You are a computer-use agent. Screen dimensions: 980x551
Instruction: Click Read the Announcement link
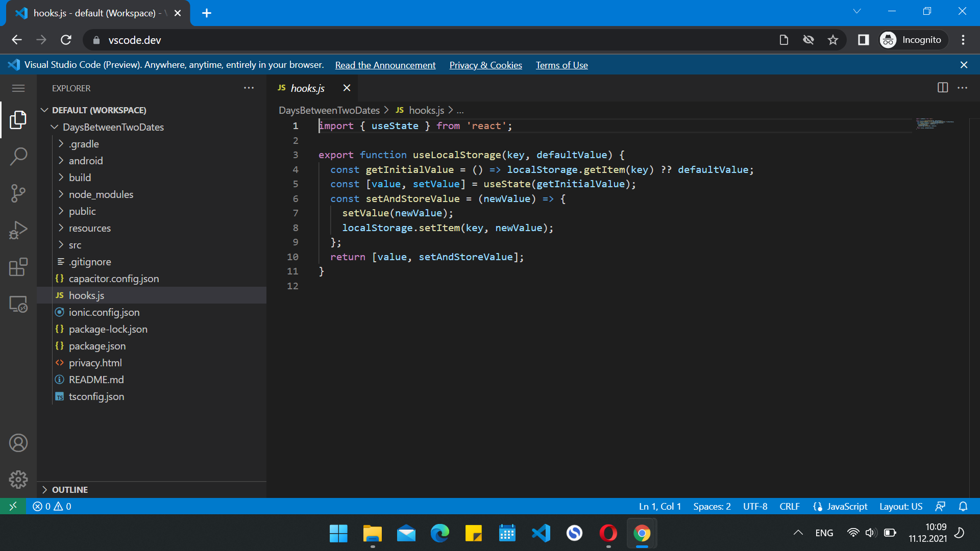385,65
